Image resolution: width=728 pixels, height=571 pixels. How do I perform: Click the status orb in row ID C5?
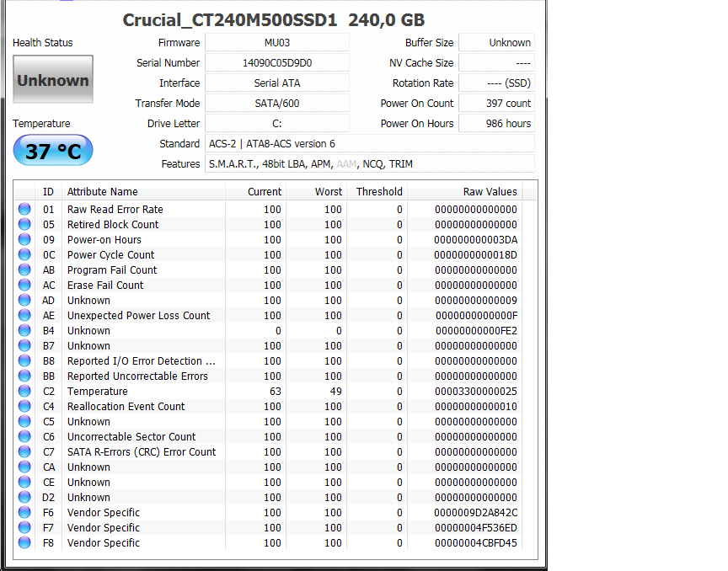pyautogui.click(x=24, y=422)
